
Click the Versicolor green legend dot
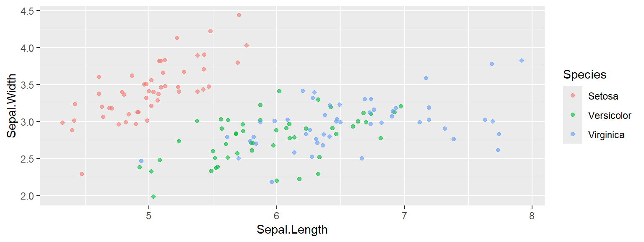pos(573,115)
